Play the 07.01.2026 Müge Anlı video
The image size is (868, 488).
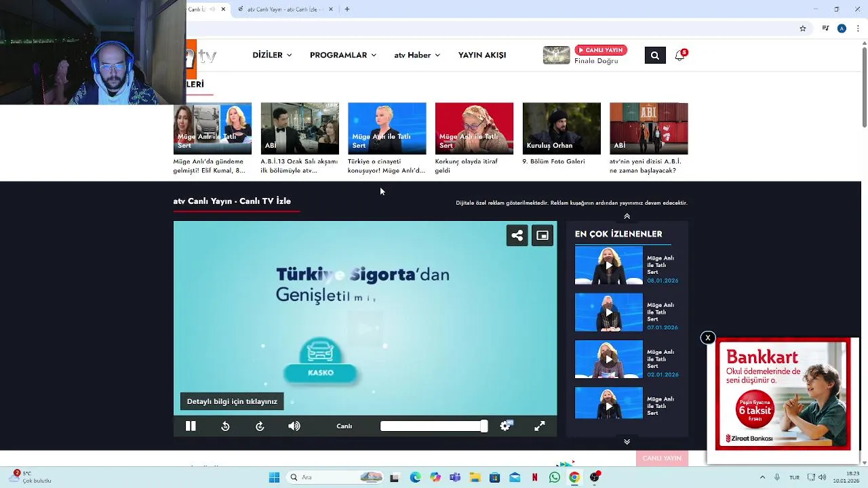click(x=609, y=312)
